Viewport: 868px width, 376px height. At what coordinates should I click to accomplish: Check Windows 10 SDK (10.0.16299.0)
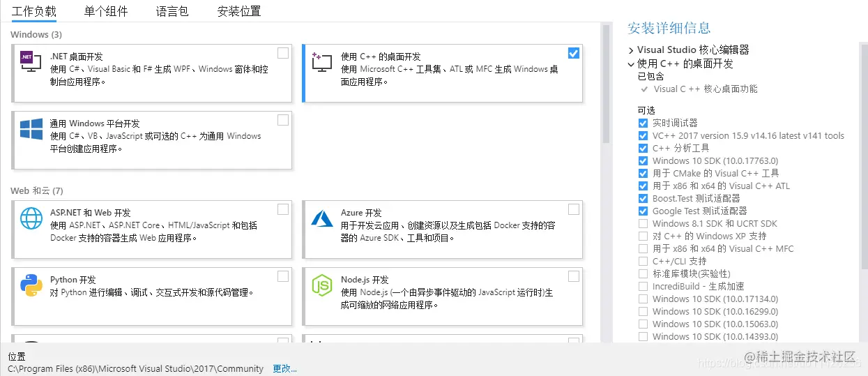click(643, 311)
